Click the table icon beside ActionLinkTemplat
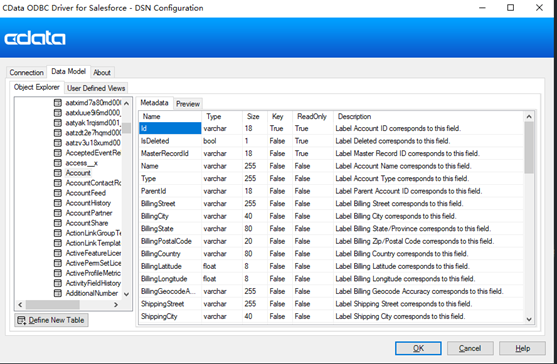The image size is (557, 364). tap(58, 243)
